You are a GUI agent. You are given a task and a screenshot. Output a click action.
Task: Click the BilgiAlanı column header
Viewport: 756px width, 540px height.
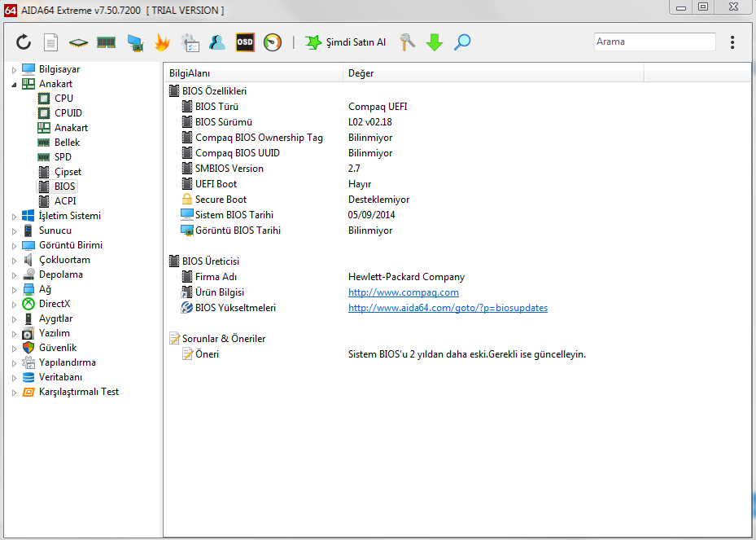tap(253, 73)
